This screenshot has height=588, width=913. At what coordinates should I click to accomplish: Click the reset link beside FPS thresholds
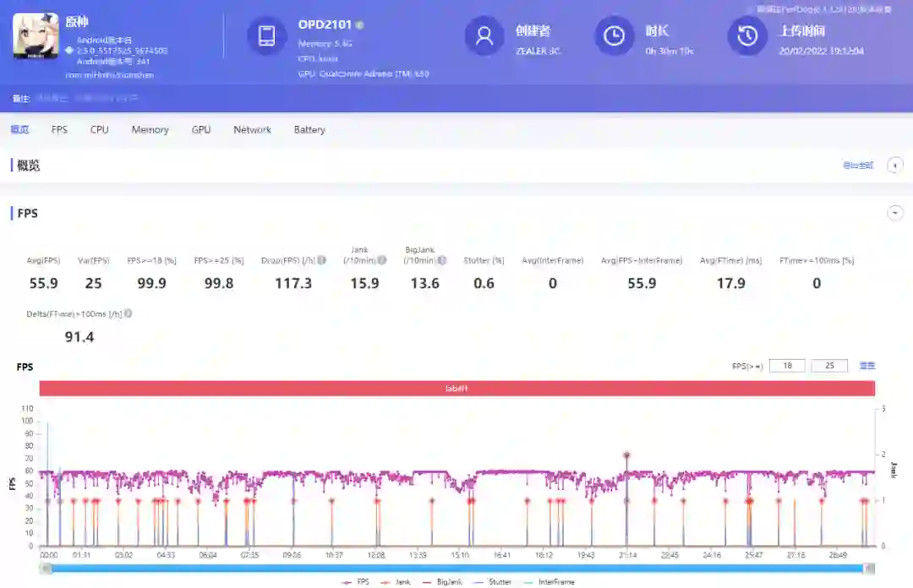[867, 366]
